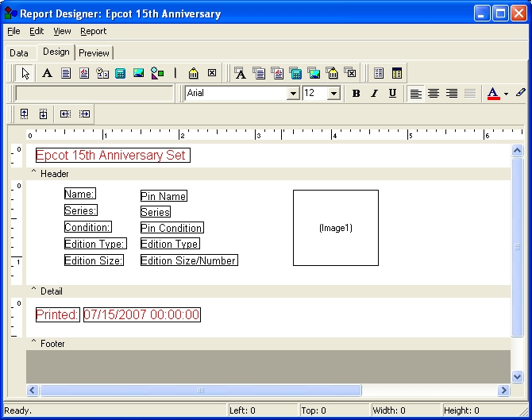Image resolution: width=532 pixels, height=420 pixels.
Task: Click the vertical scrollbar thumb
Action: [518, 247]
